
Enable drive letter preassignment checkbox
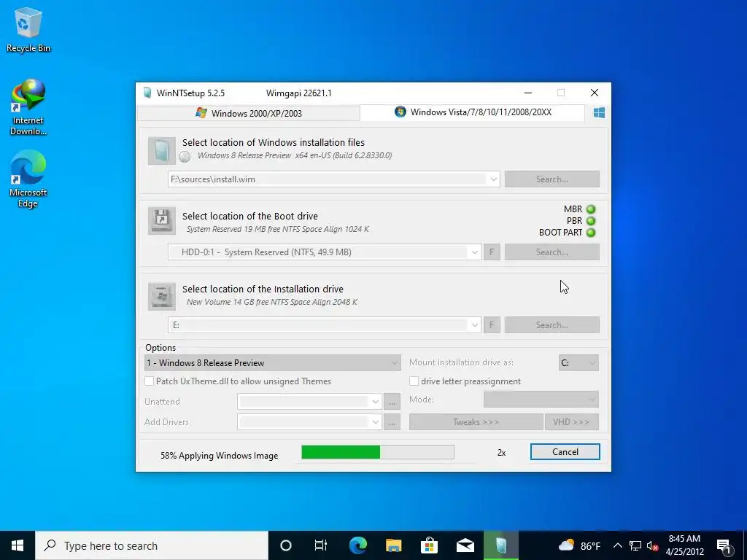tap(414, 381)
